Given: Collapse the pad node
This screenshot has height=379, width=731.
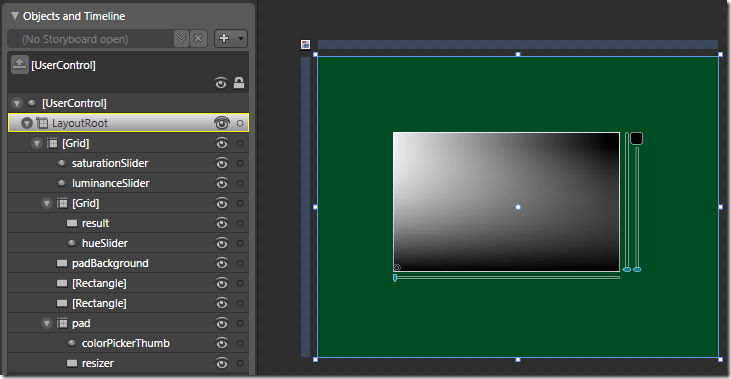Looking at the screenshot, I should point(47,323).
